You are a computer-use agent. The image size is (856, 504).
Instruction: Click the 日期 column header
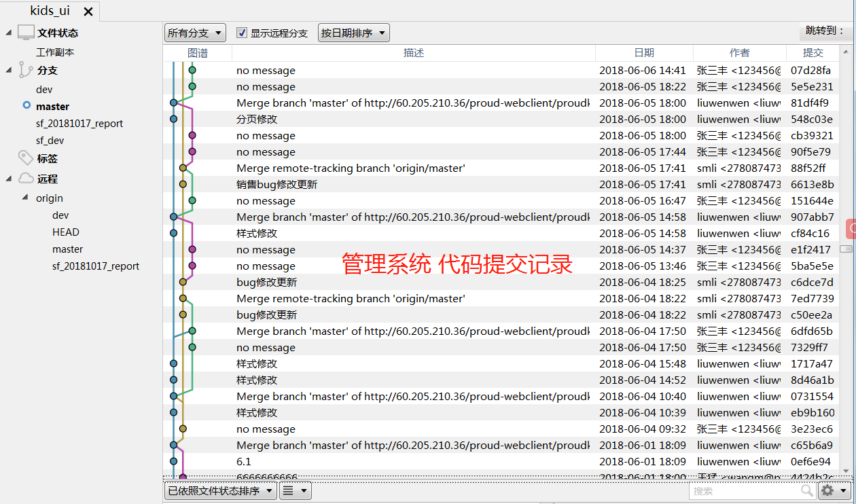click(x=644, y=53)
